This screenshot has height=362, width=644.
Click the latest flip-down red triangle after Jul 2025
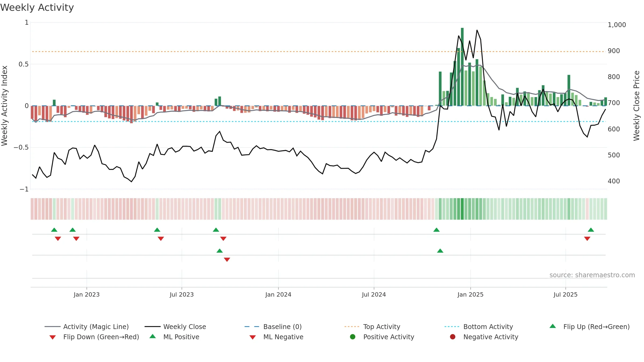pos(587,239)
